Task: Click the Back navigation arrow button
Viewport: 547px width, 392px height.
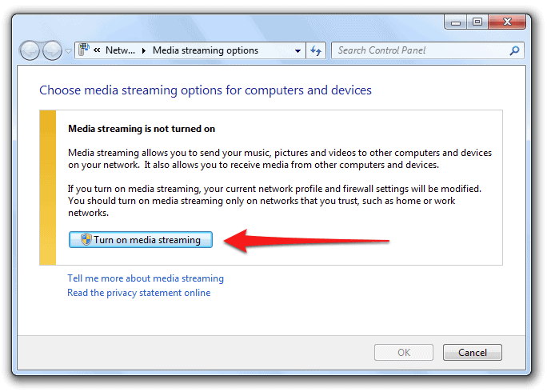Action: [30, 50]
